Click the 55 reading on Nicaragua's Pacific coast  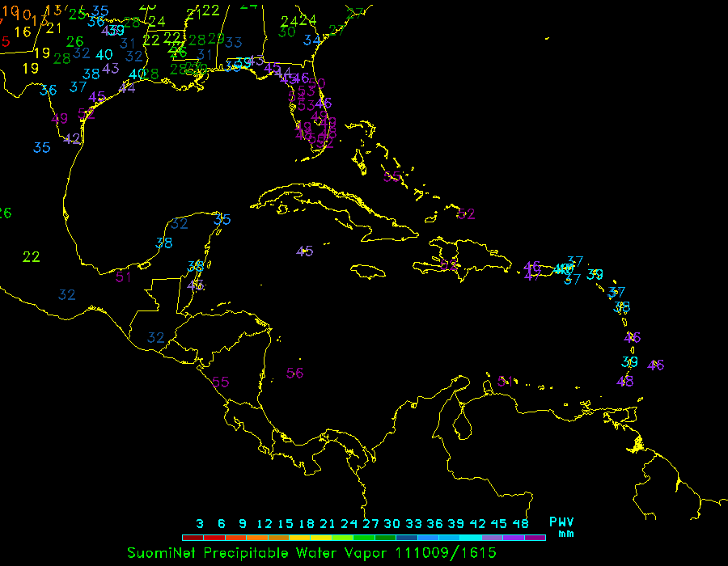point(221,382)
